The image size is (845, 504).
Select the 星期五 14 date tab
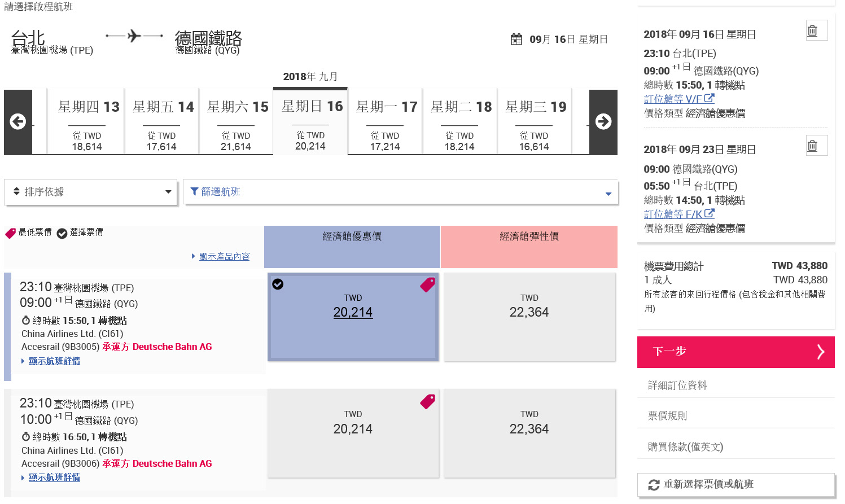(x=161, y=122)
